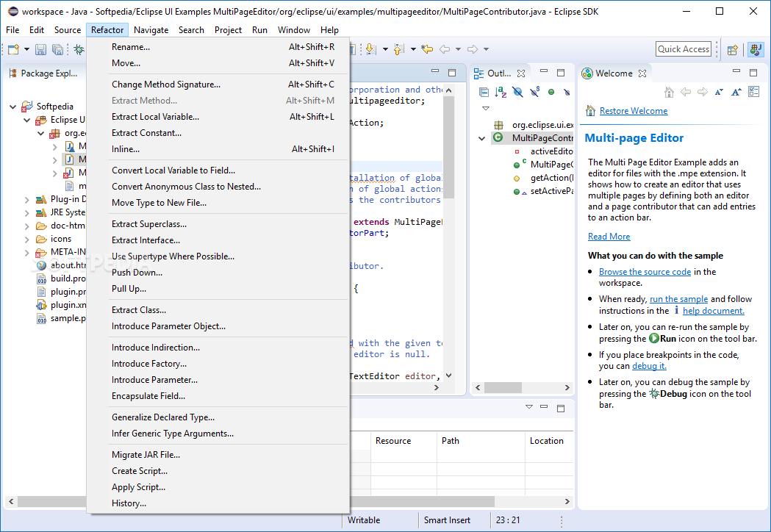771x532 pixels.
Task: Click Collapse All icon in Outline view
Action: click(484, 92)
